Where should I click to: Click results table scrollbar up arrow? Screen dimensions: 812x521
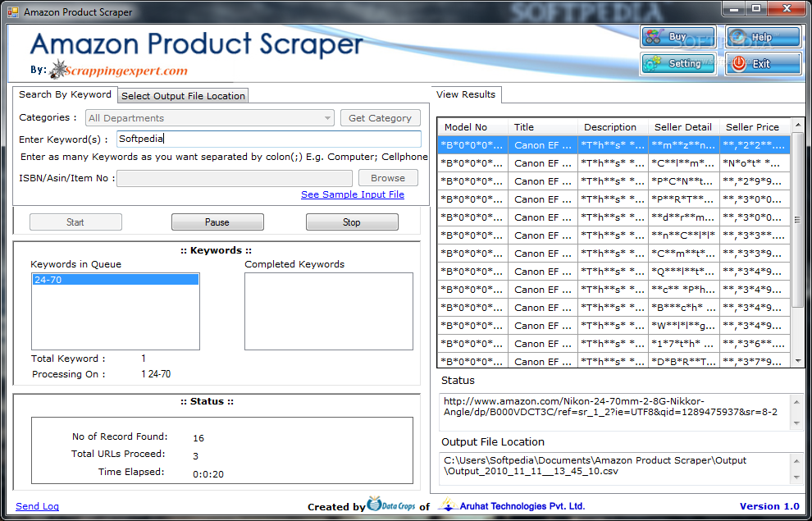[x=797, y=125]
